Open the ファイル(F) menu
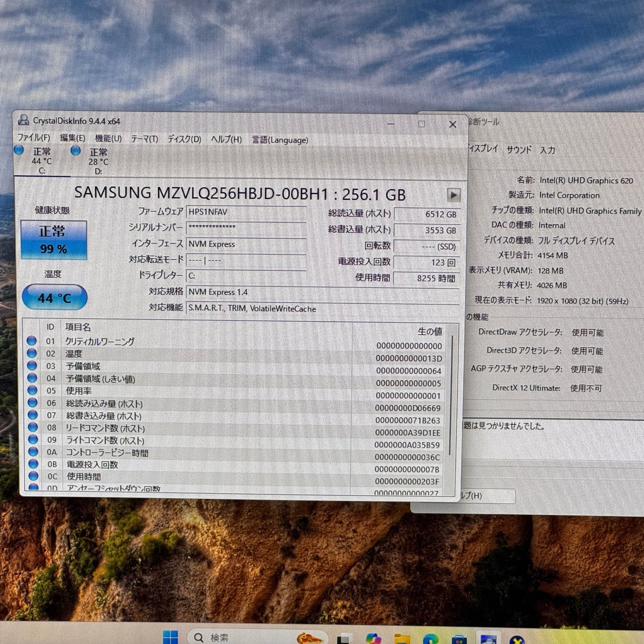 (33, 138)
